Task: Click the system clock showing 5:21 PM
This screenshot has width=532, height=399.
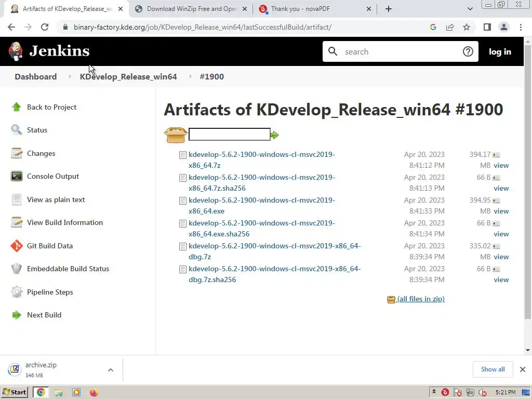Action: pyautogui.click(x=505, y=392)
